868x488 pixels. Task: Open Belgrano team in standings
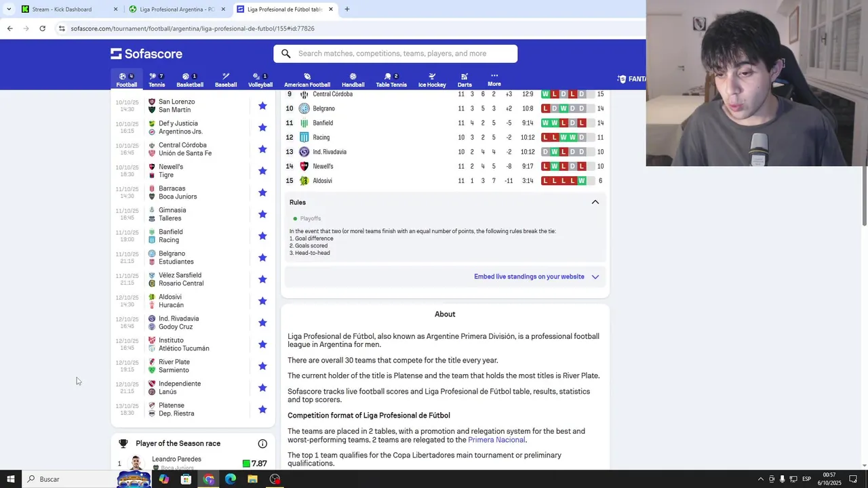coord(445,108)
